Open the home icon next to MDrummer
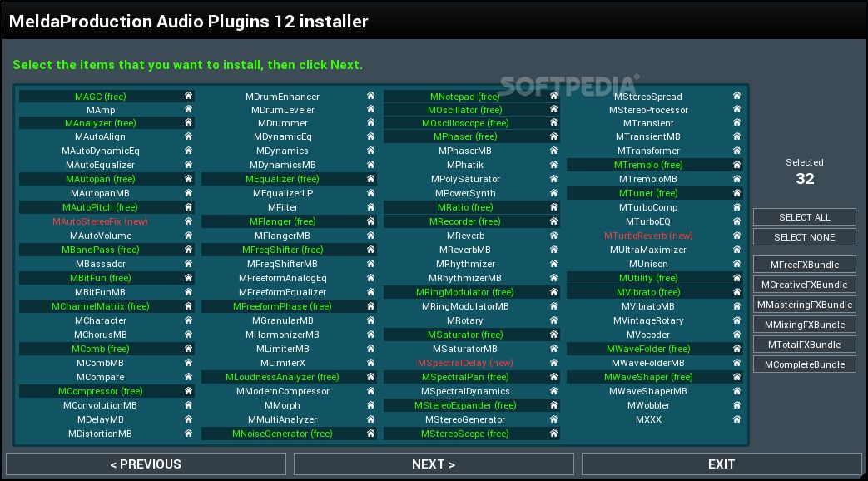The image size is (868, 481). 370,123
